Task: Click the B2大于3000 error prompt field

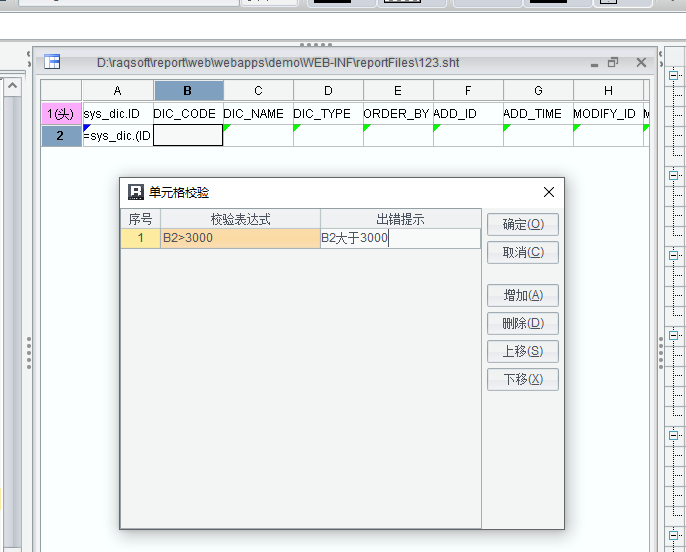Action: pyautogui.click(x=400, y=238)
